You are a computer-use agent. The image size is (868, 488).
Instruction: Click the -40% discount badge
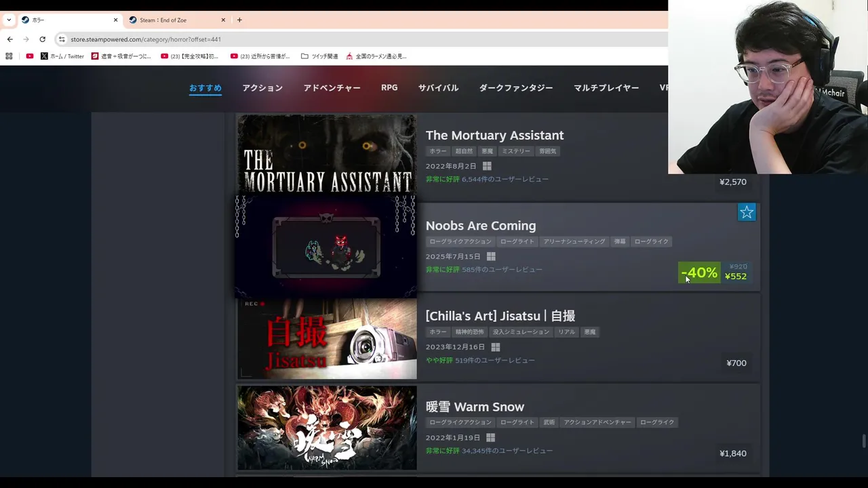(699, 272)
